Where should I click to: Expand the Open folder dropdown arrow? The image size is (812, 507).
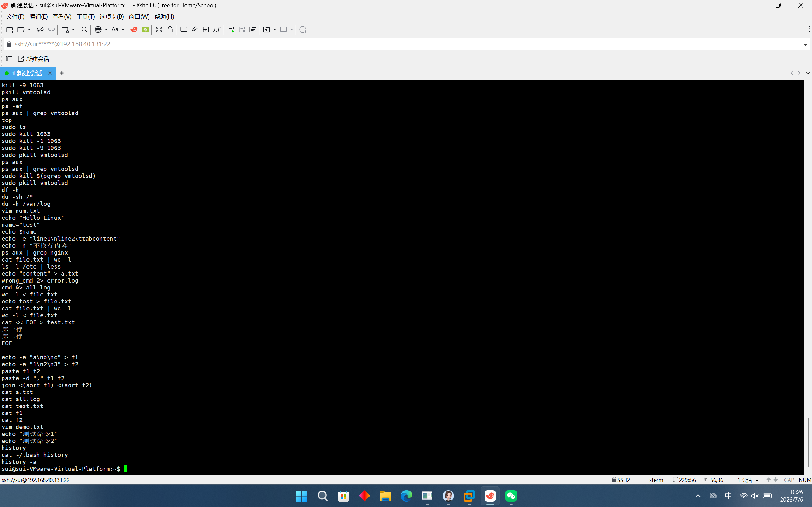coord(29,30)
